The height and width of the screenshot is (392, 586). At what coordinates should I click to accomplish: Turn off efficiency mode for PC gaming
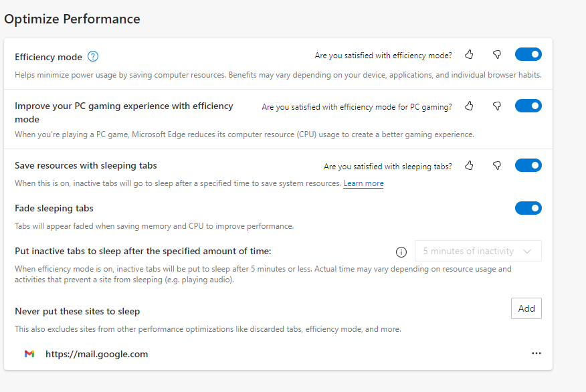click(x=528, y=106)
